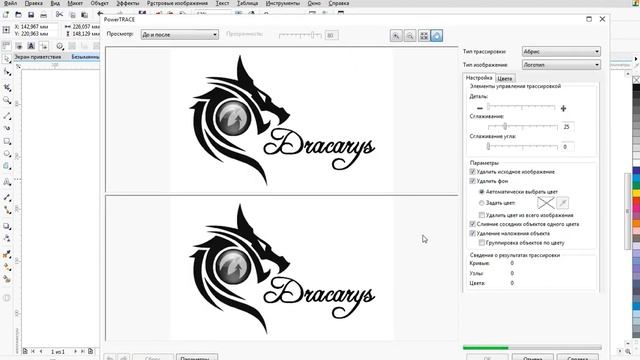Select the Transparency tool
Viewport: 640px width, 360px height.
click(7, 238)
